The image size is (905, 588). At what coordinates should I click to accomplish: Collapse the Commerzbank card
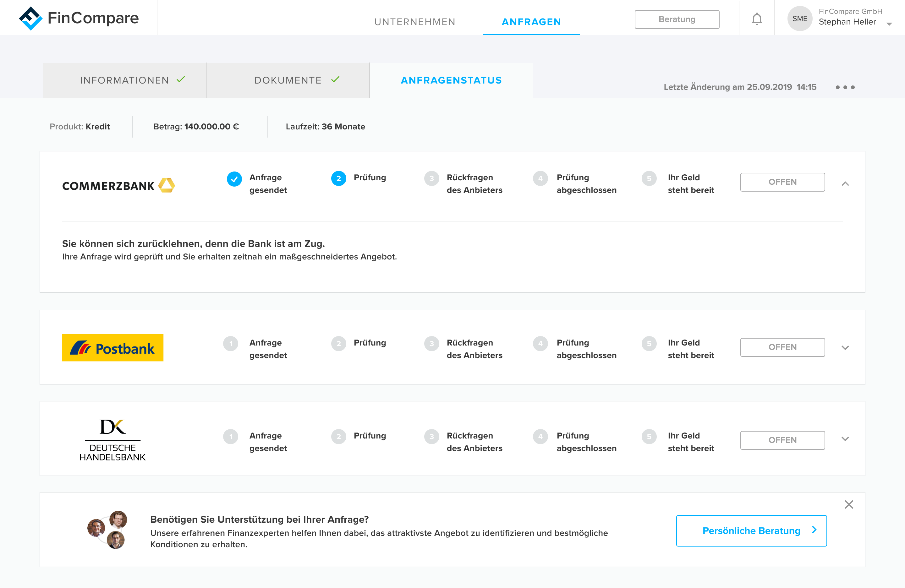pyautogui.click(x=845, y=184)
